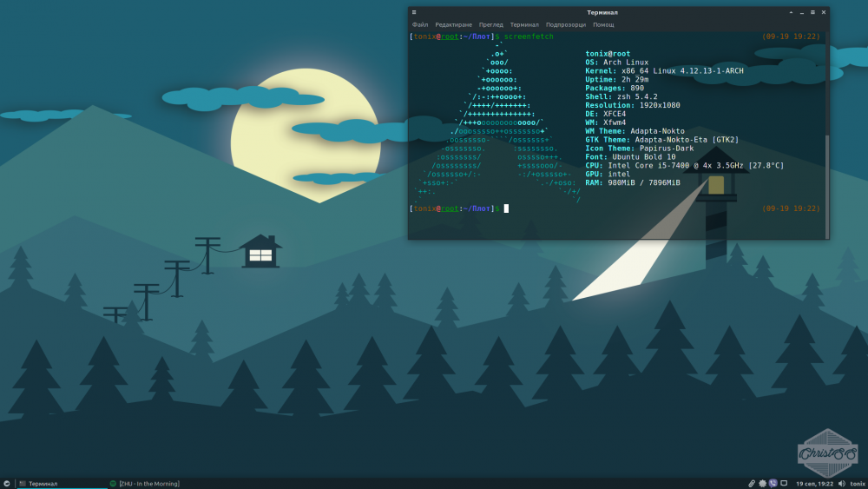The height and width of the screenshot is (489, 868).
Task: Click the tonix@root header in screenfetch output
Action: [x=608, y=54]
